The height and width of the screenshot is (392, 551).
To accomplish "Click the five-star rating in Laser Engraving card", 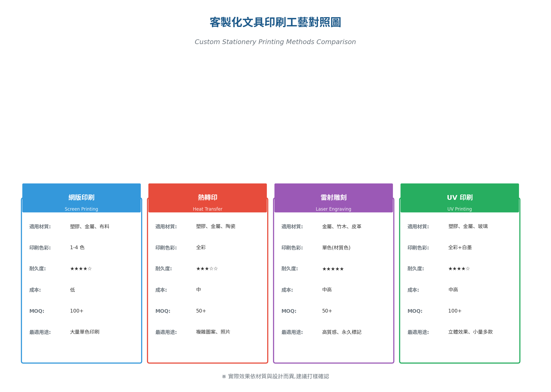I will (x=333, y=269).
